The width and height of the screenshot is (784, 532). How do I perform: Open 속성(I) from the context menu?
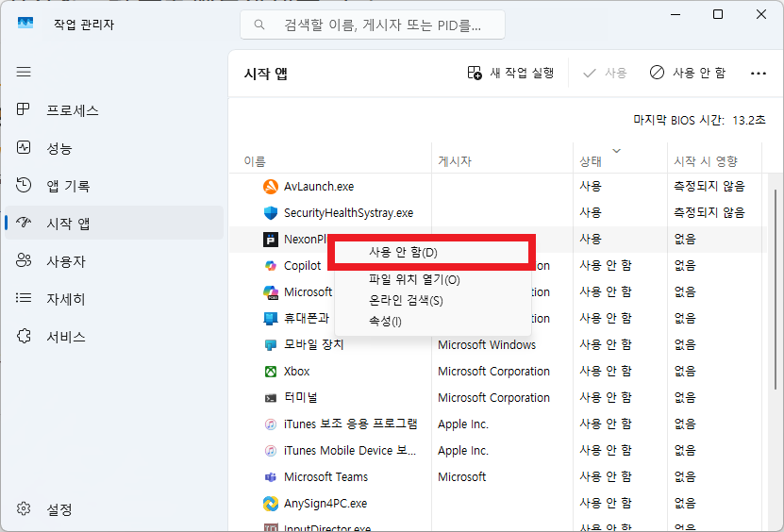432,321
